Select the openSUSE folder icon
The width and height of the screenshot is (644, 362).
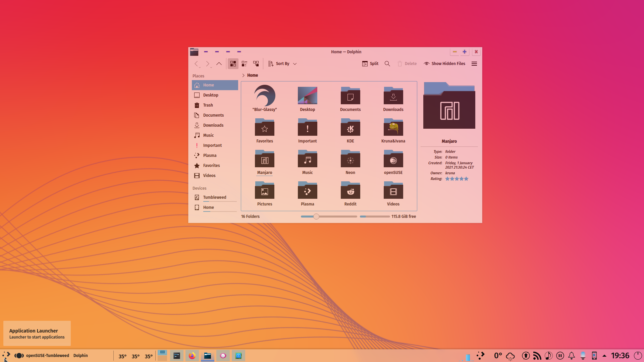pos(393,159)
